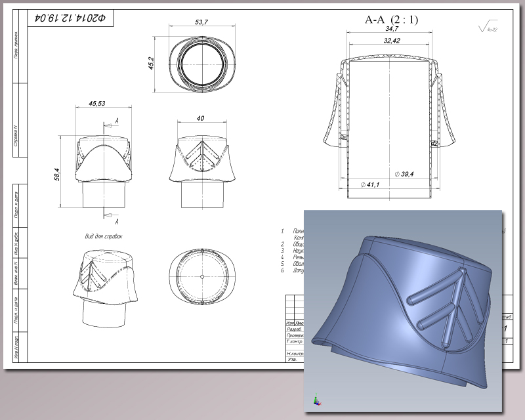Select the 'Инв.N подл.' side margin label
This screenshot has width=525, height=420.
(16, 347)
